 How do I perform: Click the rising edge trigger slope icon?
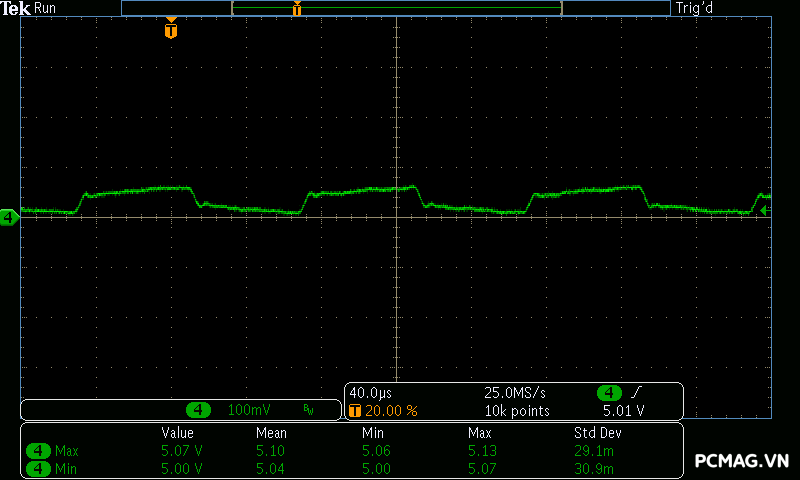[x=636, y=393]
